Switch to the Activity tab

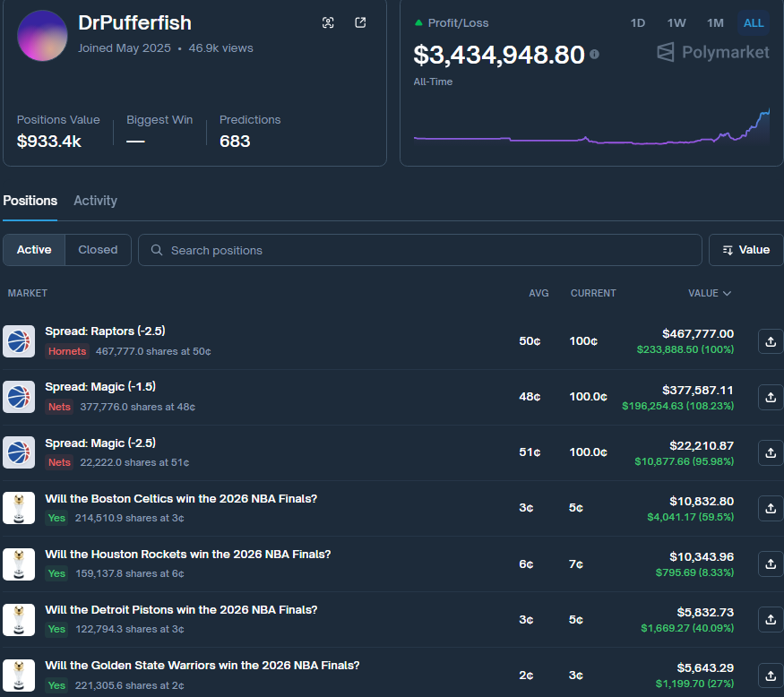click(95, 200)
